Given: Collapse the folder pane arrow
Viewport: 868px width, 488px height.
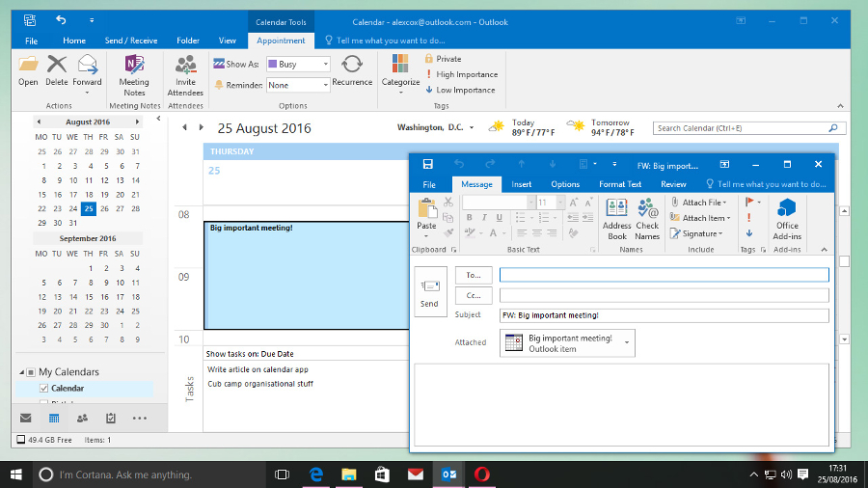Looking at the screenshot, I should 158,119.
